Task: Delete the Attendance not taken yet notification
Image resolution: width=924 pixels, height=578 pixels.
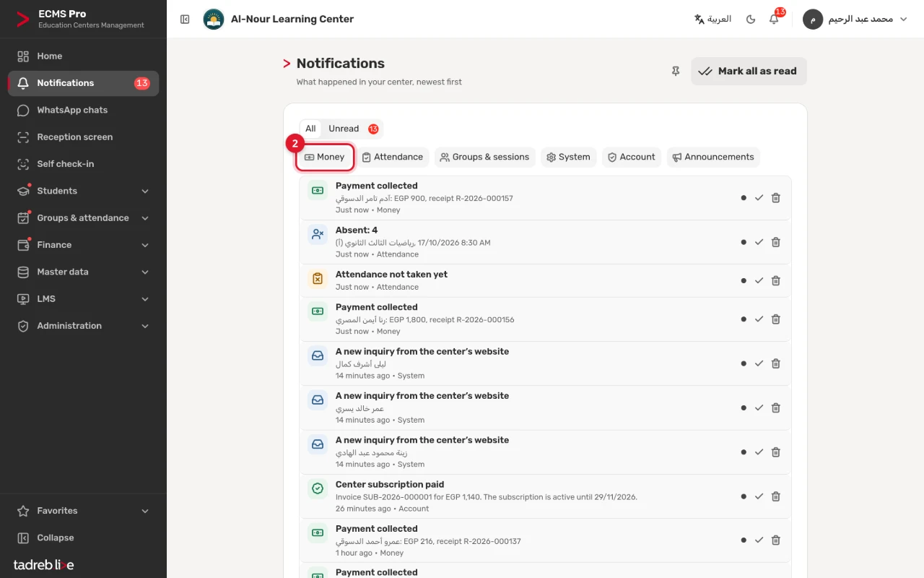Action: (776, 280)
